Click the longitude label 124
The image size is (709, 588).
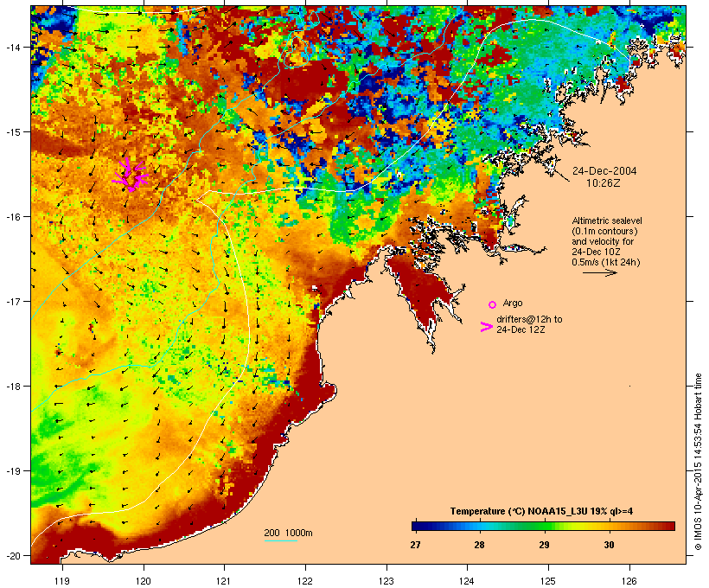(467, 581)
